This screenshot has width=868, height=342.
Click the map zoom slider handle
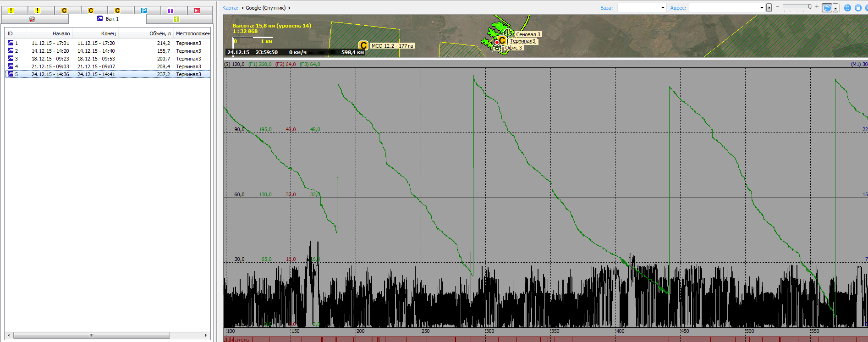(x=810, y=7)
